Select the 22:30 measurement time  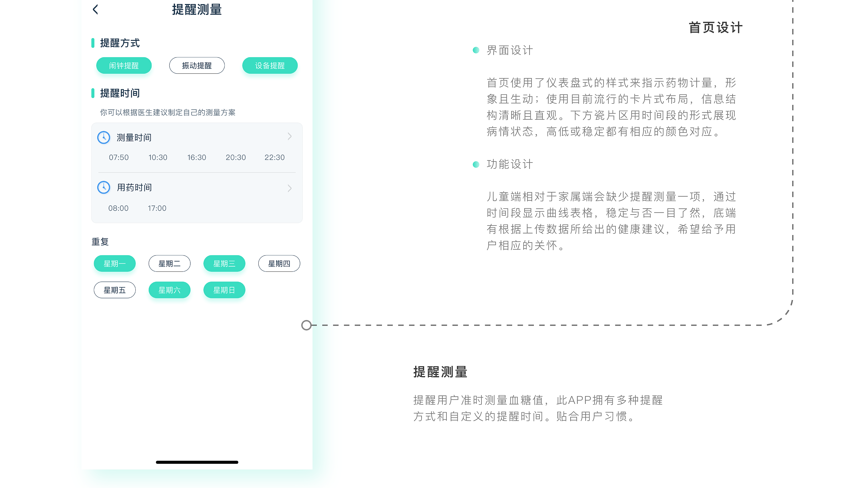pyautogui.click(x=274, y=157)
